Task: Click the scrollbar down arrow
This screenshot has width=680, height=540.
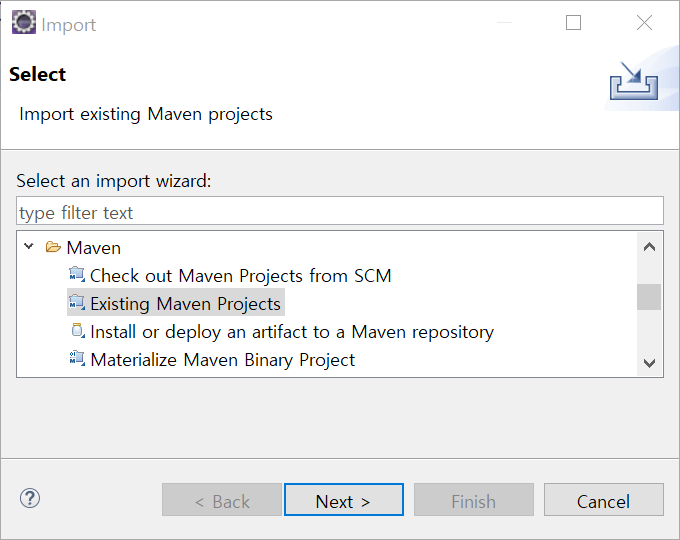Action: pos(649,363)
